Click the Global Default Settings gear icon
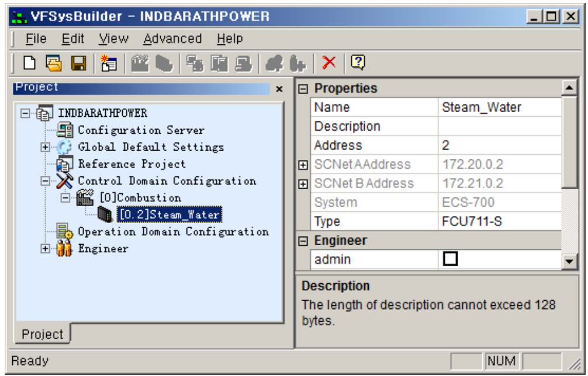Screen dimensions: 588x376 [x=64, y=147]
